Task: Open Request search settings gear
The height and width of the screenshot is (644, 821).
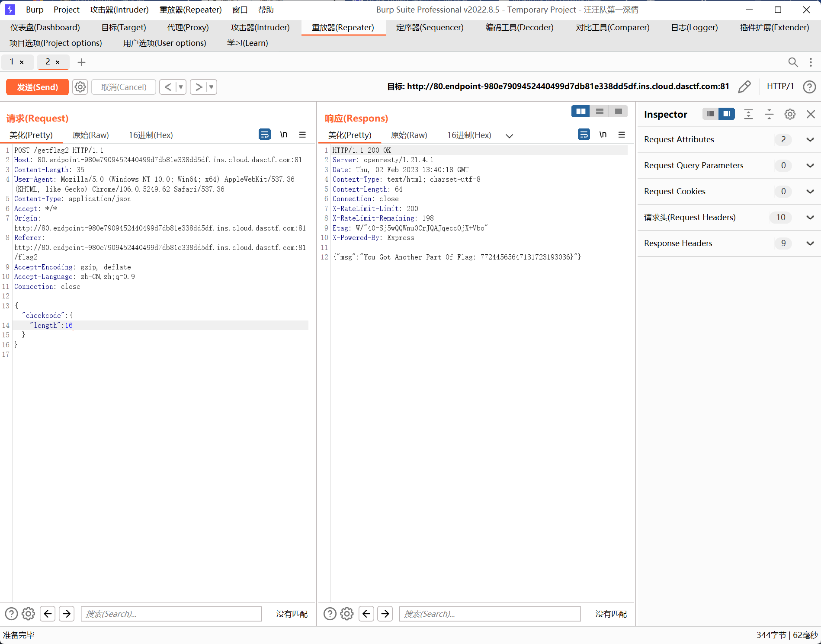Action: coord(28,614)
